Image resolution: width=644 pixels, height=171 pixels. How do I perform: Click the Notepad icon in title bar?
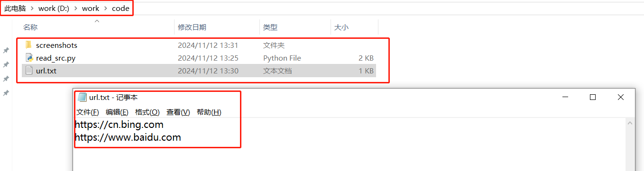click(82, 97)
